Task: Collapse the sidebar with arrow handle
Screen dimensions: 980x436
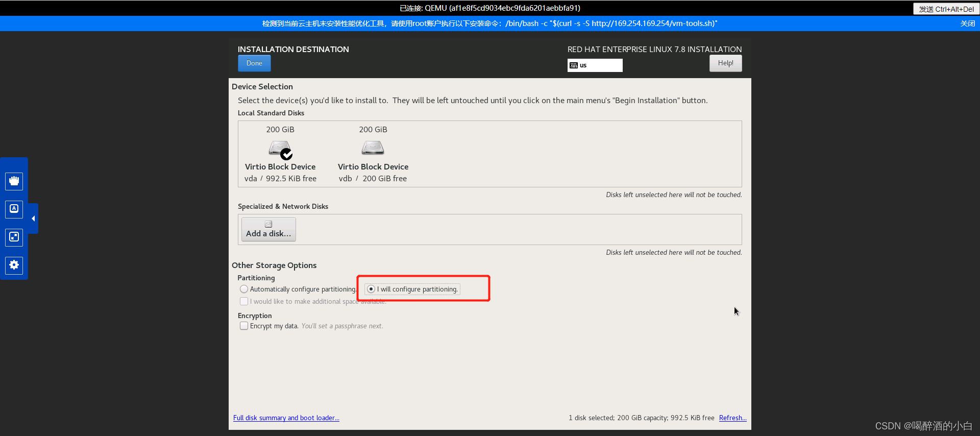Action: coord(33,219)
